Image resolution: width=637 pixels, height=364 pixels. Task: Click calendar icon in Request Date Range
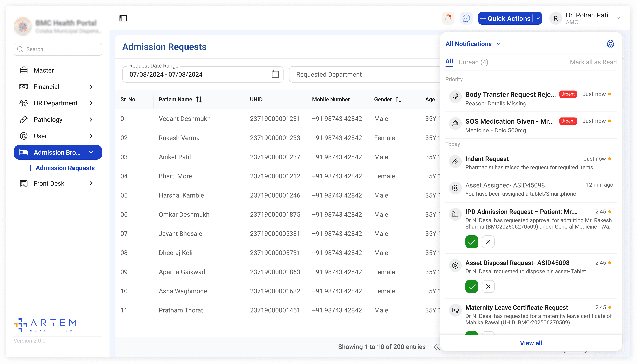tap(275, 74)
